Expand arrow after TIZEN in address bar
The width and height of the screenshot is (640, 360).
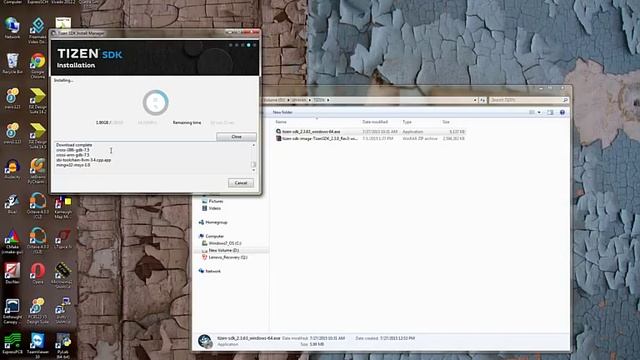328,100
